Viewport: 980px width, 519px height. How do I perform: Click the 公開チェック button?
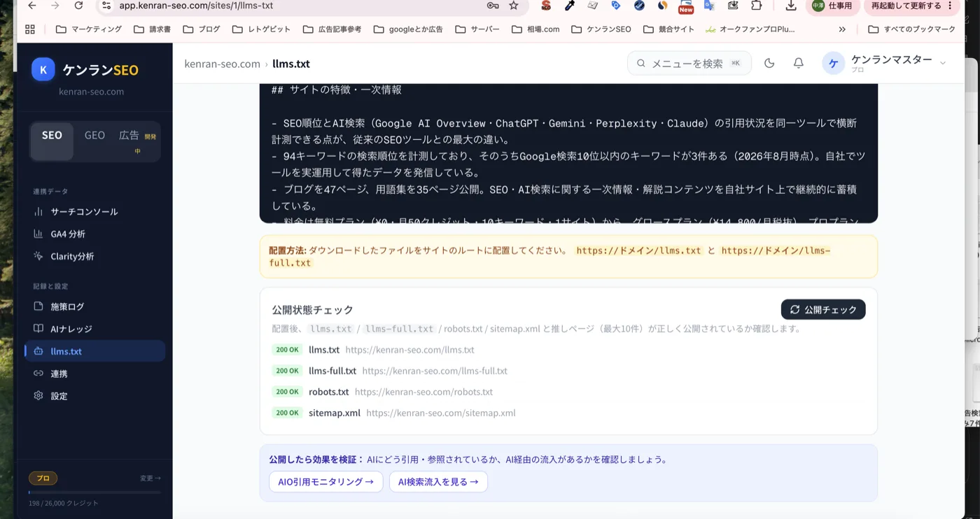coord(823,309)
